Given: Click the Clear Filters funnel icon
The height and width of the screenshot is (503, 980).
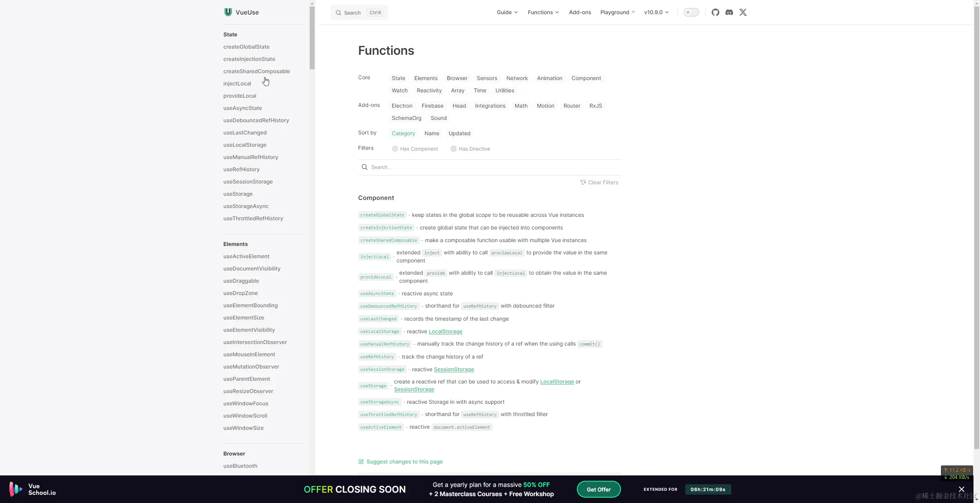Looking at the screenshot, I should click(583, 182).
